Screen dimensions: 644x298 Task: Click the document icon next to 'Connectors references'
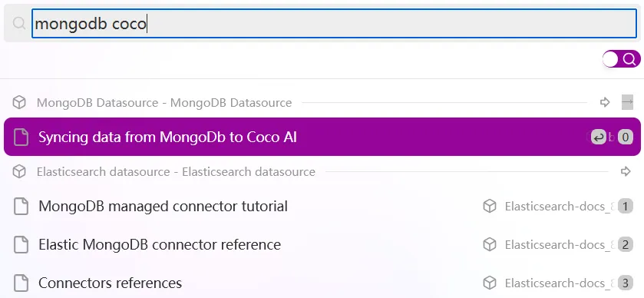[x=21, y=283]
